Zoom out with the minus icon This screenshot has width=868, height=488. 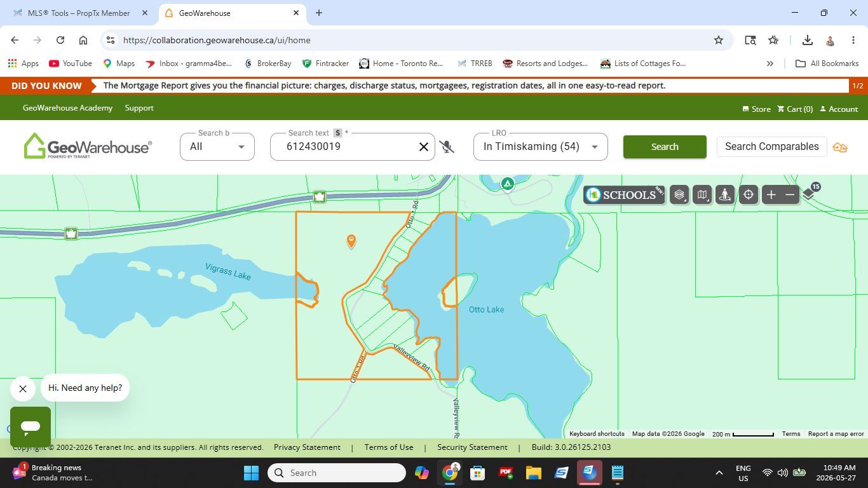click(x=790, y=195)
